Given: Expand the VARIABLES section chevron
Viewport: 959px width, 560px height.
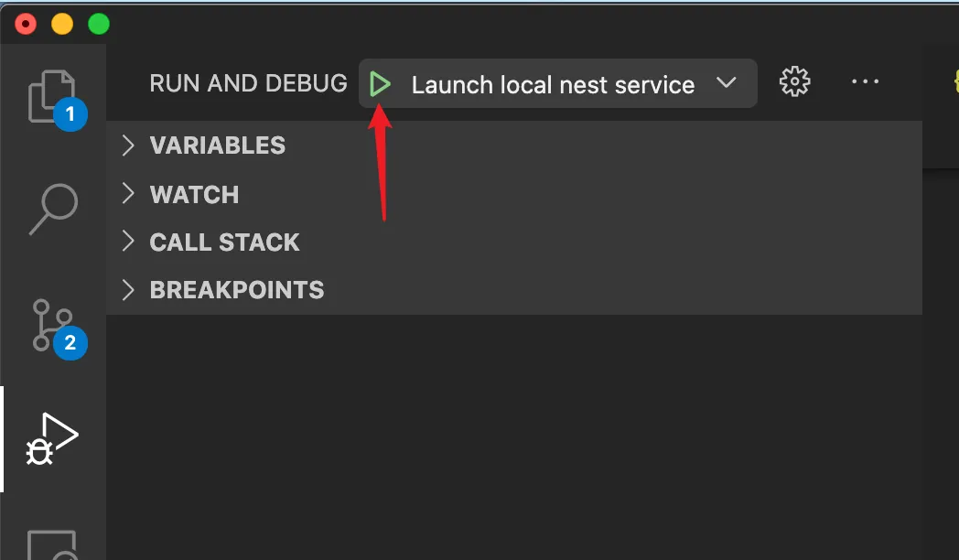Looking at the screenshot, I should (128, 145).
